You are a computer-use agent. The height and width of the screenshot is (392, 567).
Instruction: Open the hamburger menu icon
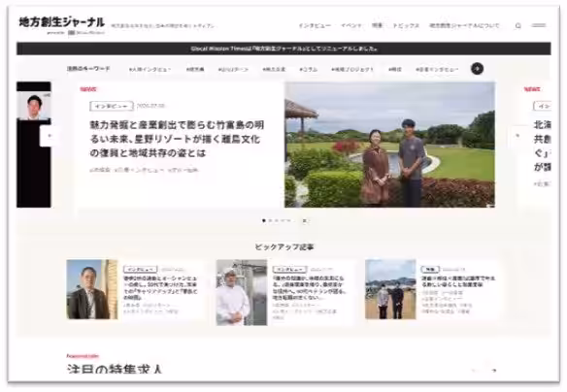coord(539,25)
